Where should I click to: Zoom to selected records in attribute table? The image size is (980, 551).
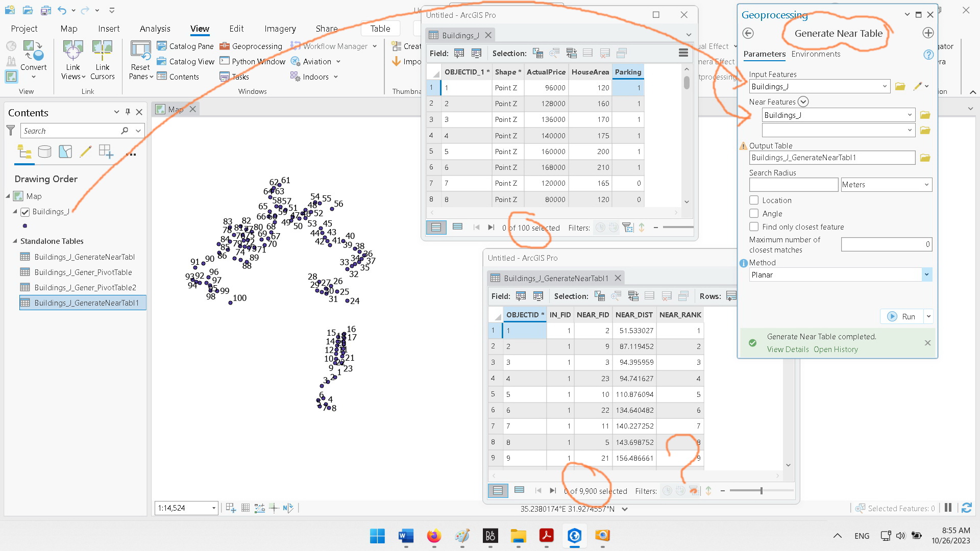coord(554,53)
